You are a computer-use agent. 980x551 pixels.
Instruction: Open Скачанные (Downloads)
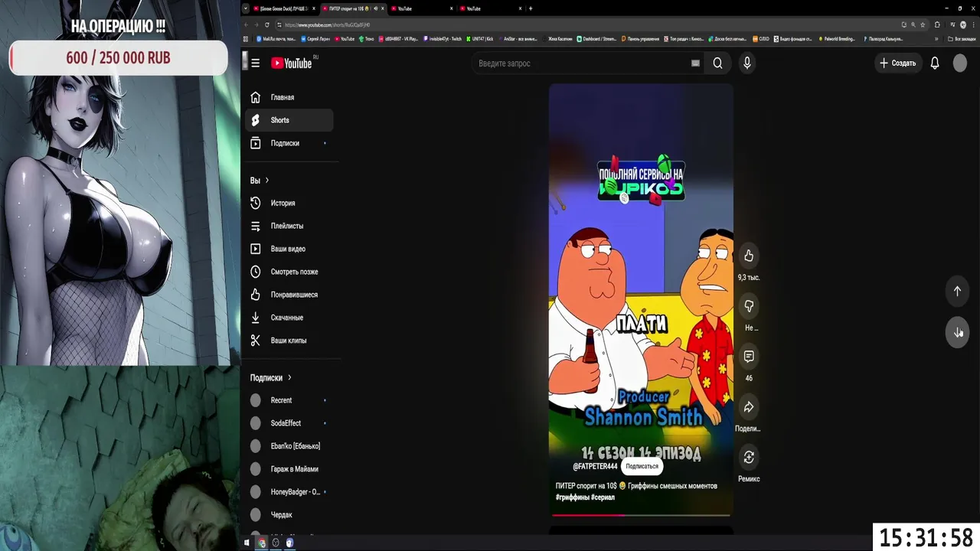289,318
